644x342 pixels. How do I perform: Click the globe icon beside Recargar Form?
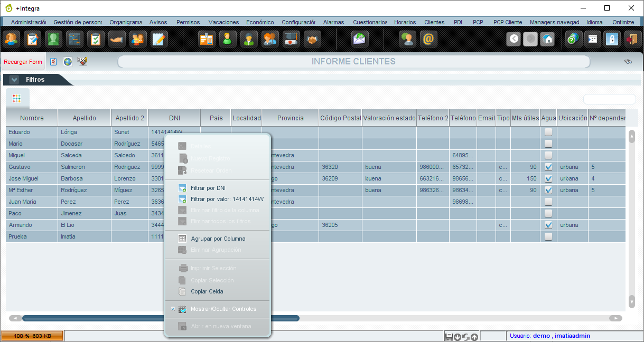pyautogui.click(x=68, y=62)
